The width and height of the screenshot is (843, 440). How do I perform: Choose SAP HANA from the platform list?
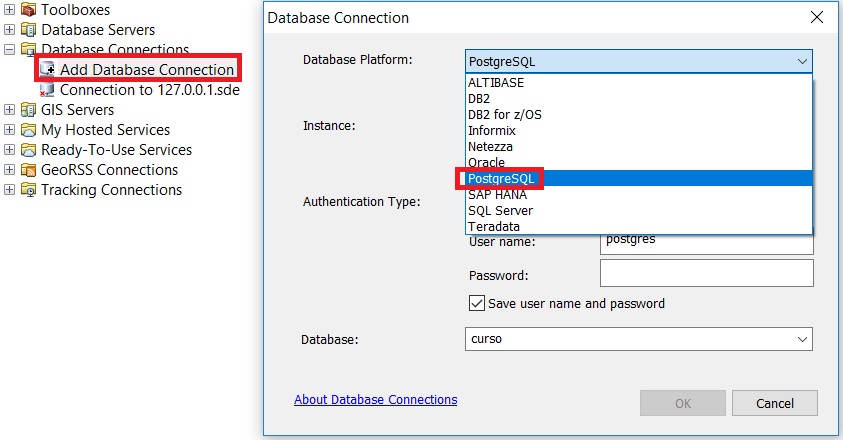[639, 195]
